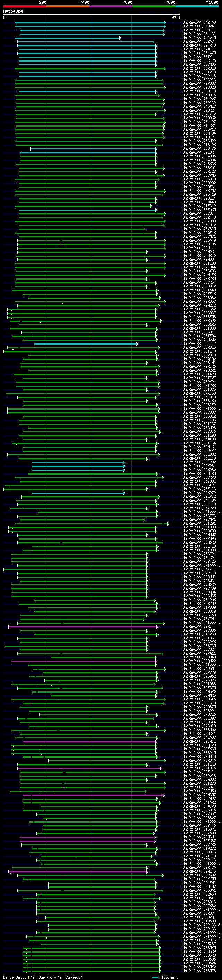Select label UniRef100_C5YZT7
The width and height of the screenshot is (222, 980).
pyautogui.click(x=199, y=569)
